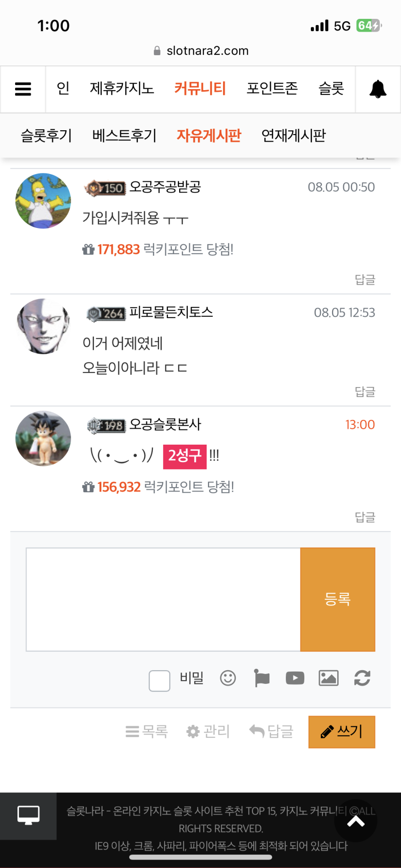Refresh comments with the circular arrows icon
This screenshot has height=868, width=401.
tap(362, 678)
